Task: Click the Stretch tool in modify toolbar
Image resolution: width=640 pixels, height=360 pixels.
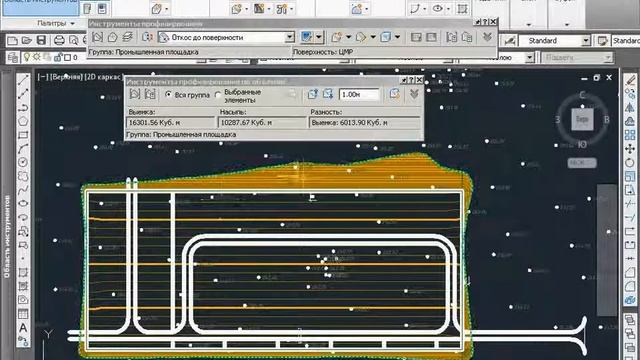Action: tap(630, 190)
